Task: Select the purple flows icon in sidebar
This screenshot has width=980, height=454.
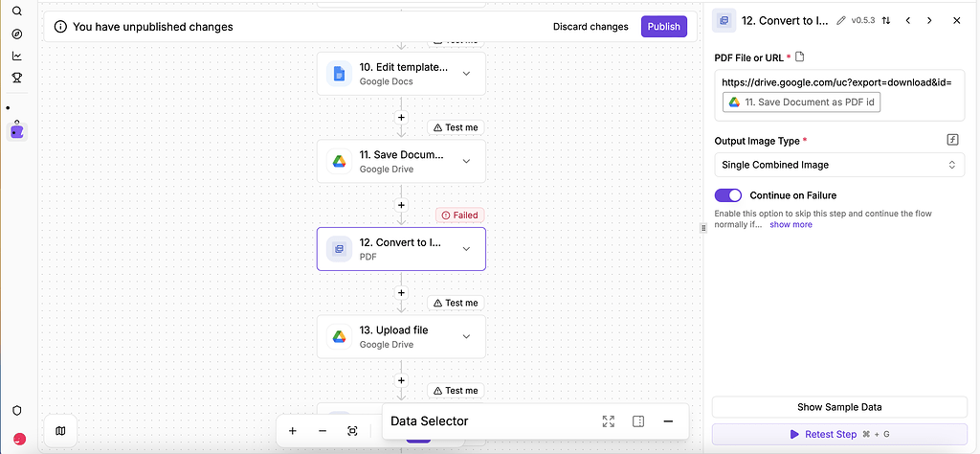Action: pos(17,131)
